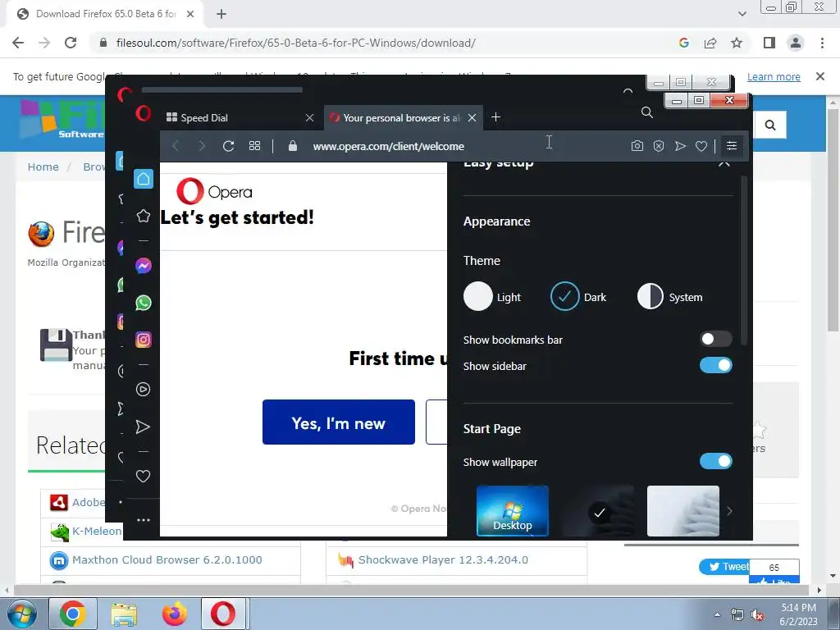Open My Flow arrow icon in Opera sidebar

[143, 427]
